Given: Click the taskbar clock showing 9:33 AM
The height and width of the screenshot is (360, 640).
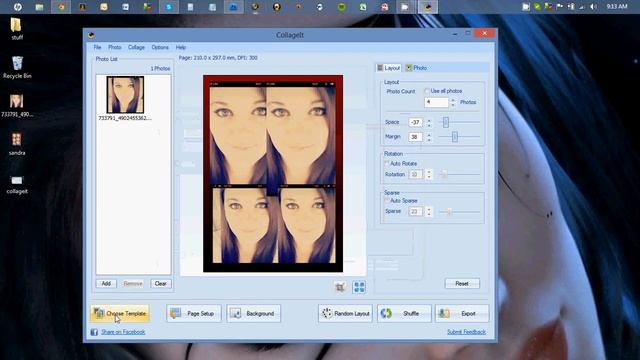Looking at the screenshot, I should point(617,7).
